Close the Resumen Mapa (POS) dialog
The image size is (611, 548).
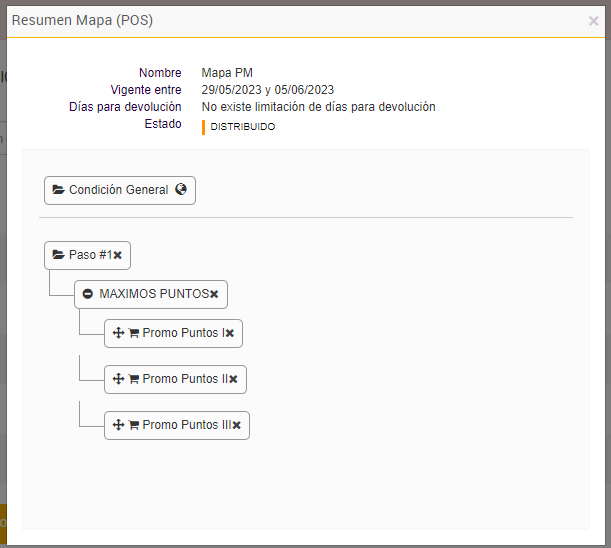tap(593, 20)
